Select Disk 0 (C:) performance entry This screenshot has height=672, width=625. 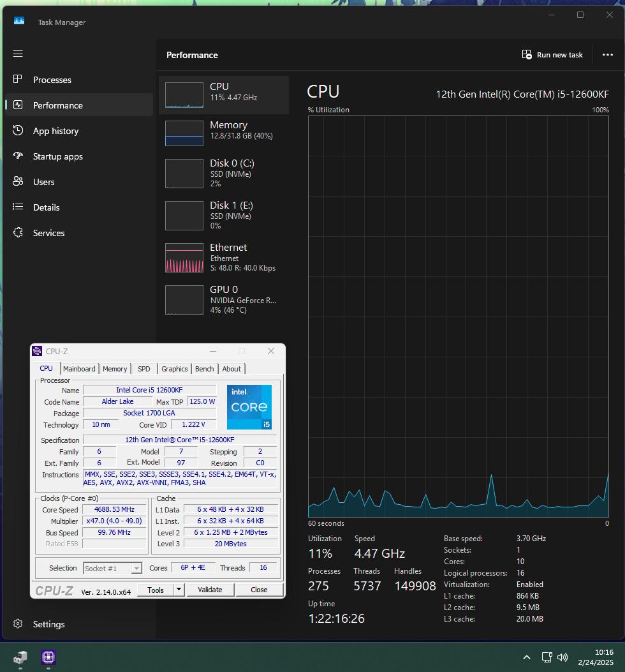[x=224, y=173]
